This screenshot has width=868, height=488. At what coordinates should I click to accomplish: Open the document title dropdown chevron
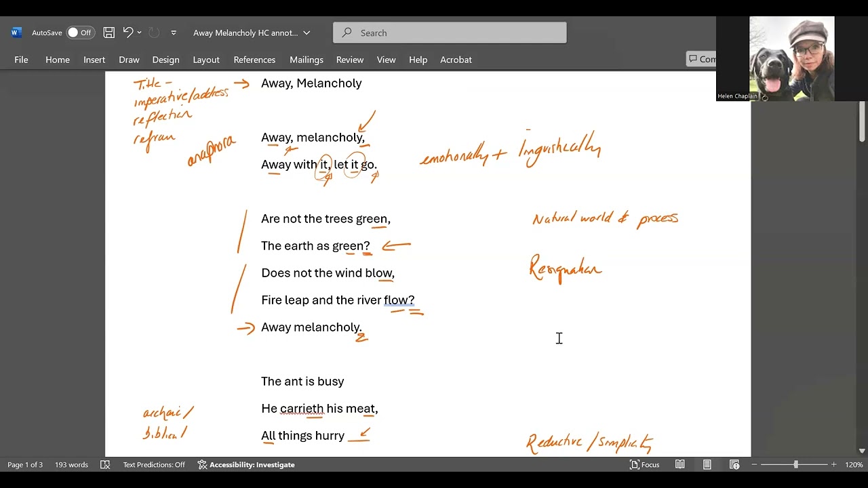pos(307,33)
